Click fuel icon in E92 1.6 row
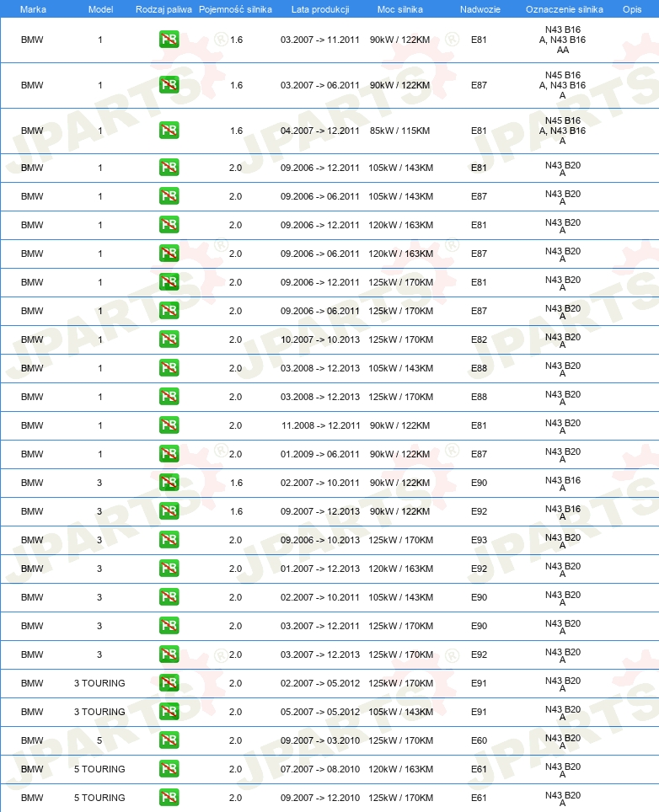The image size is (659, 812). (169, 511)
